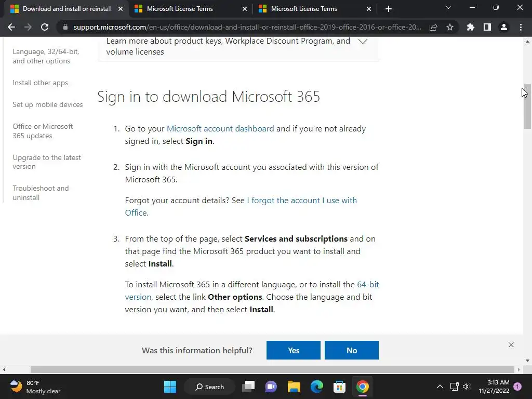Image resolution: width=532 pixels, height=399 pixels.
Task: Show hidden system tray icons
Action: (x=440, y=387)
